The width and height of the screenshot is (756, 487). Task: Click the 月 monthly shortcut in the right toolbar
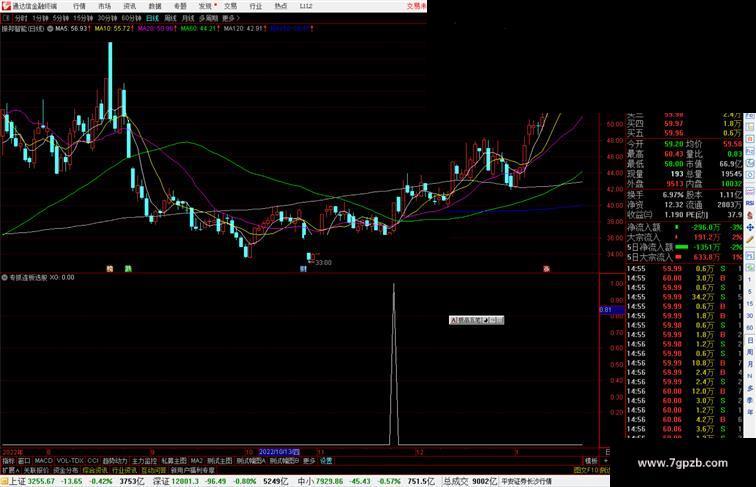[x=750, y=365]
